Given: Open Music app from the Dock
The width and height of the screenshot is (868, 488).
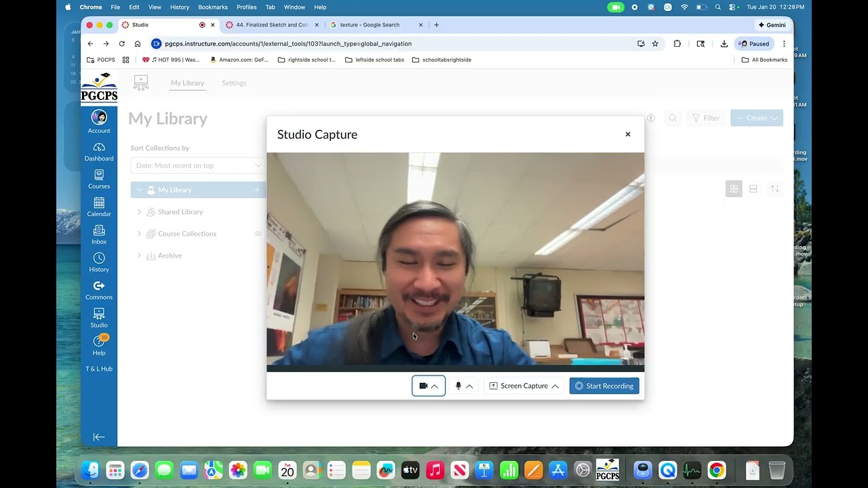Looking at the screenshot, I should (x=435, y=470).
